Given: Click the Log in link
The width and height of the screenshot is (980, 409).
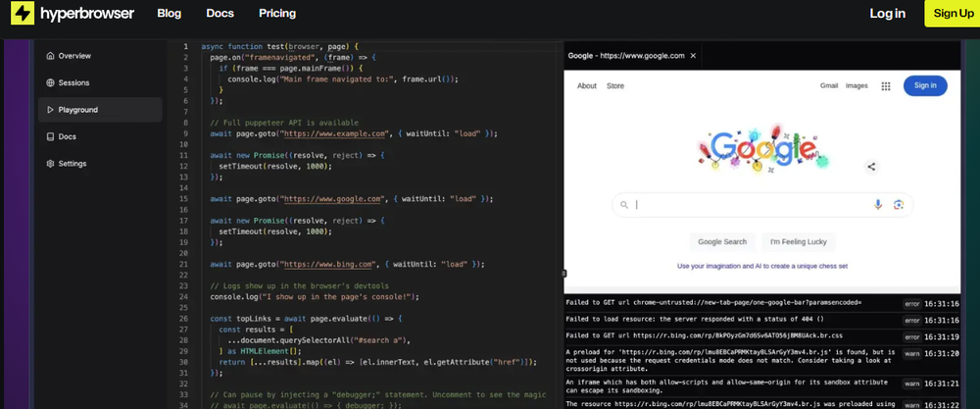Looking at the screenshot, I should (888, 13).
